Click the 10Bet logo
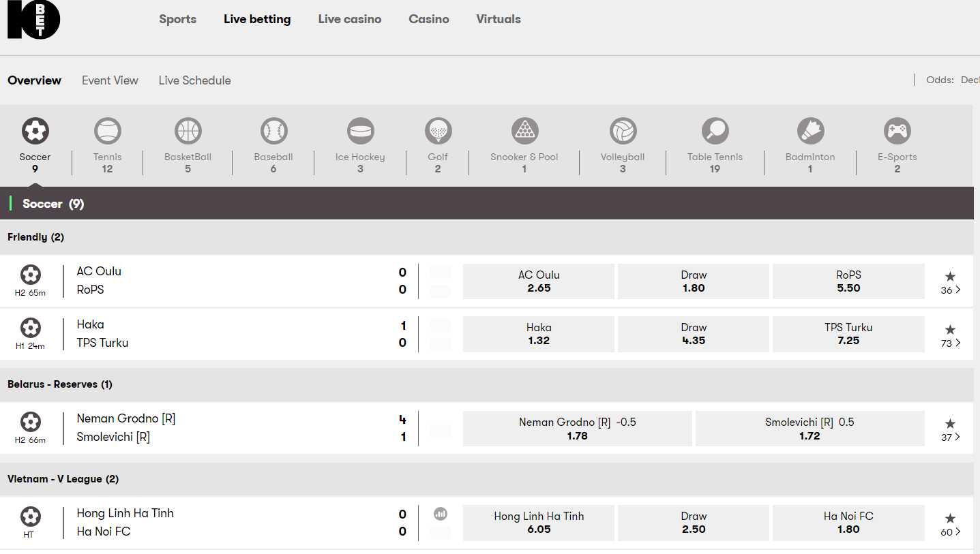 coord(33,20)
